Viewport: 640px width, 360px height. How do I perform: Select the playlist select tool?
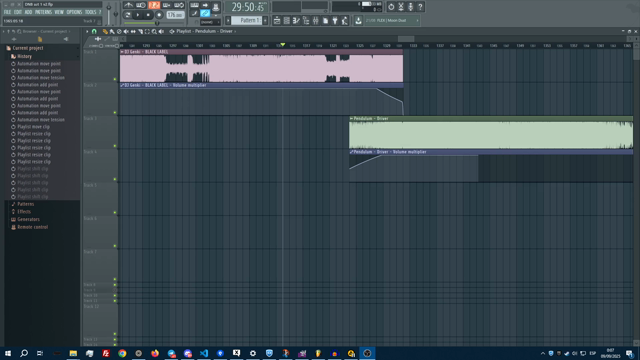point(147,31)
